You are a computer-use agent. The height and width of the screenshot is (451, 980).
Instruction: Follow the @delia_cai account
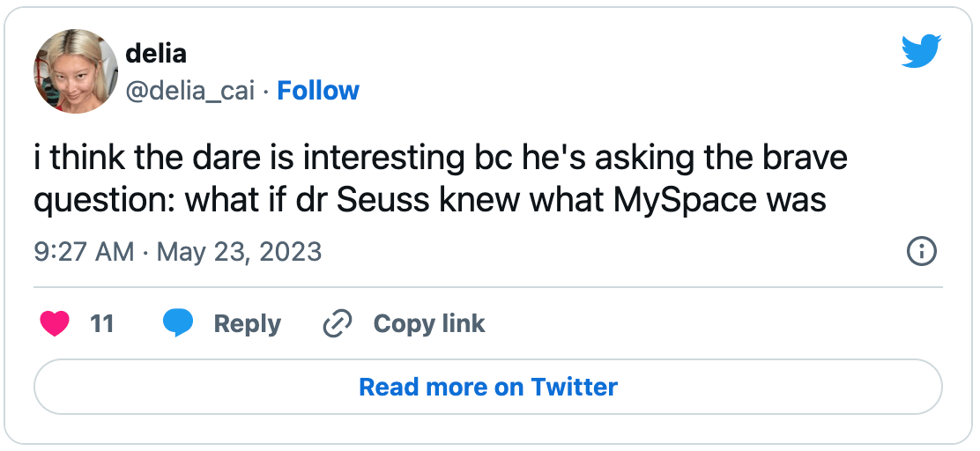[318, 91]
